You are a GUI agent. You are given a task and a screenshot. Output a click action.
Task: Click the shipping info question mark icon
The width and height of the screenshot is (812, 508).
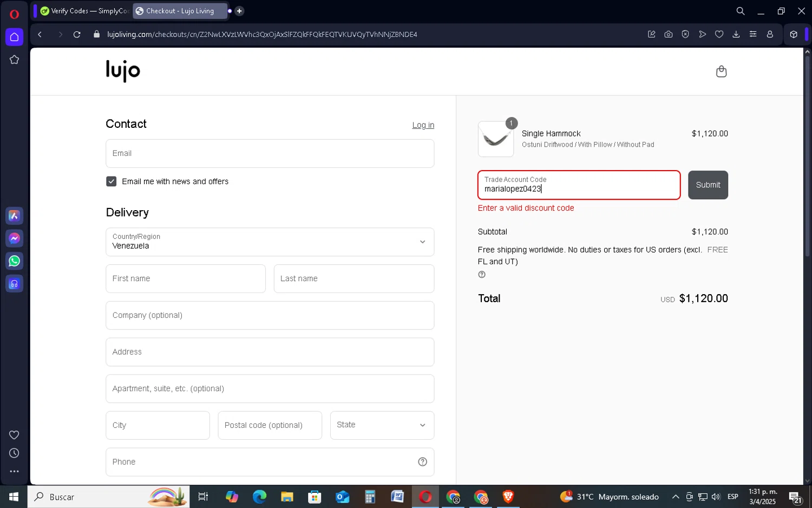point(482,275)
